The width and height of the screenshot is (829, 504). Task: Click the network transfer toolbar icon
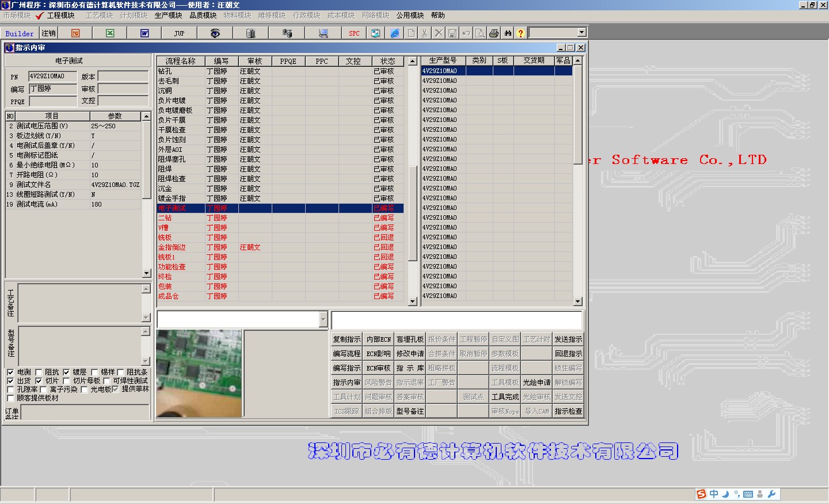click(x=287, y=33)
